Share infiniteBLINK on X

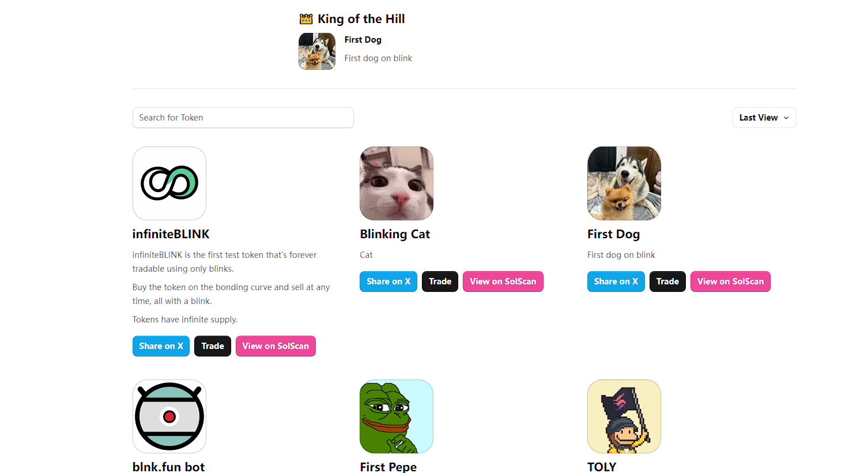click(161, 346)
